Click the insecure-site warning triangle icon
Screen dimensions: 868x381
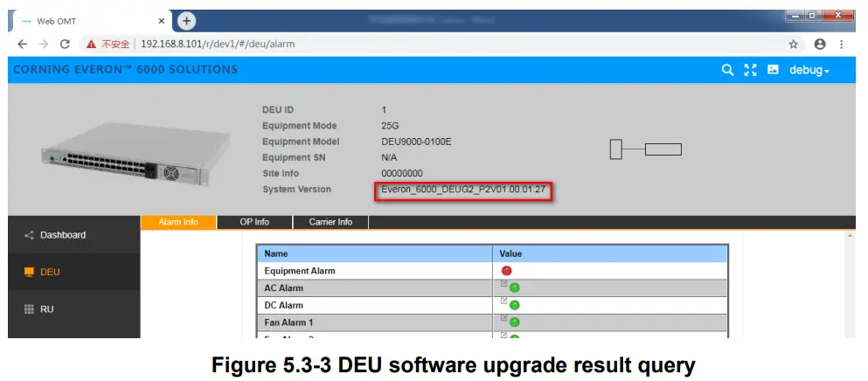point(91,45)
